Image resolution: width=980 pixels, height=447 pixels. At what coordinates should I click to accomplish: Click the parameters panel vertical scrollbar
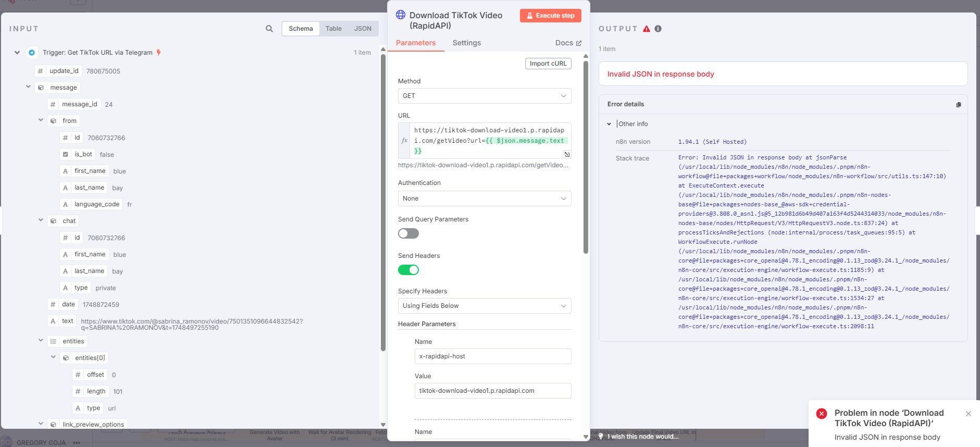pos(586,156)
